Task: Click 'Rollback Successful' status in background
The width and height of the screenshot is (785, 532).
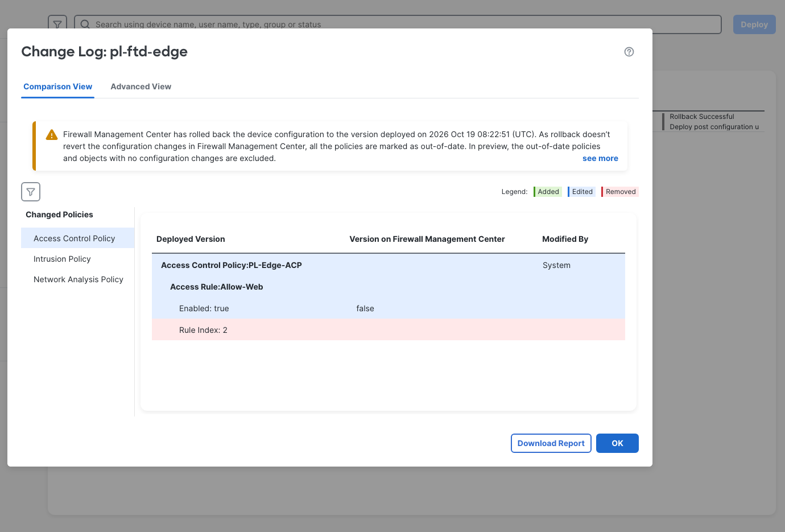Action: pyautogui.click(x=702, y=117)
